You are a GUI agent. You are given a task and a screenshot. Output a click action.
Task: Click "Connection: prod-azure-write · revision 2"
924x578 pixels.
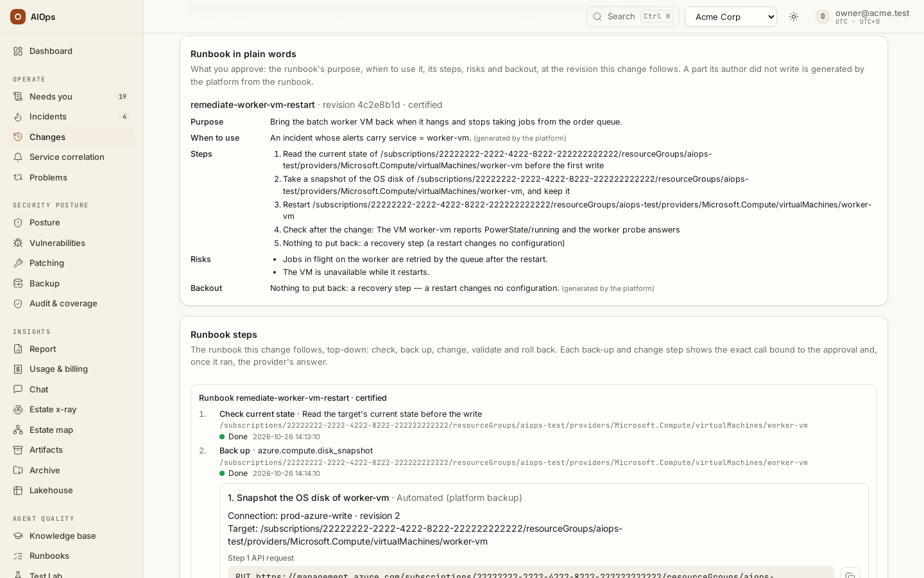(x=314, y=516)
